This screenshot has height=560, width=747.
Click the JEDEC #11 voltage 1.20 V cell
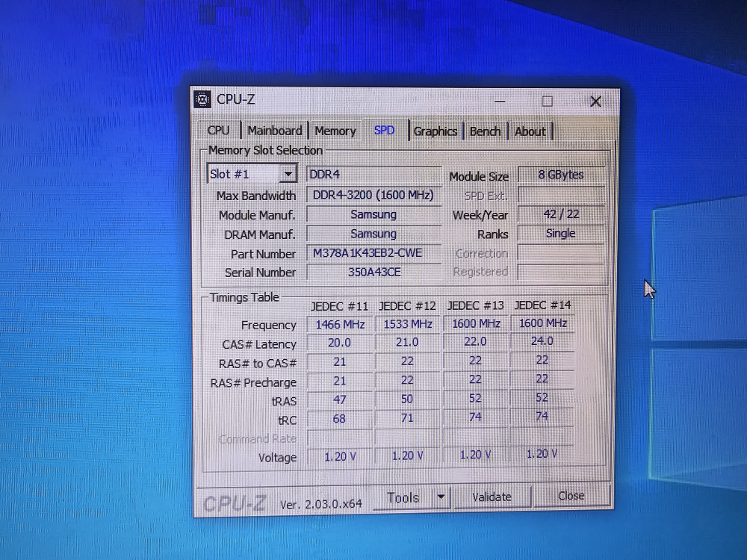point(340,457)
